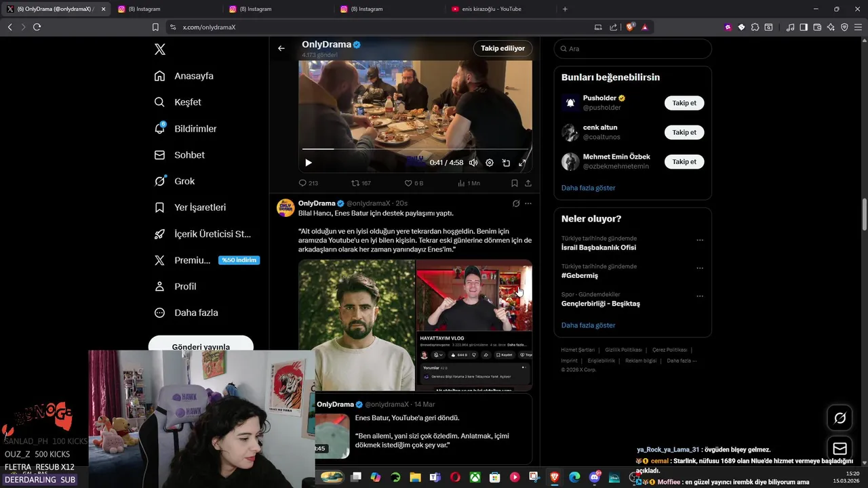
Task: Click the Brave Shields icon
Action: pyautogui.click(x=630, y=27)
